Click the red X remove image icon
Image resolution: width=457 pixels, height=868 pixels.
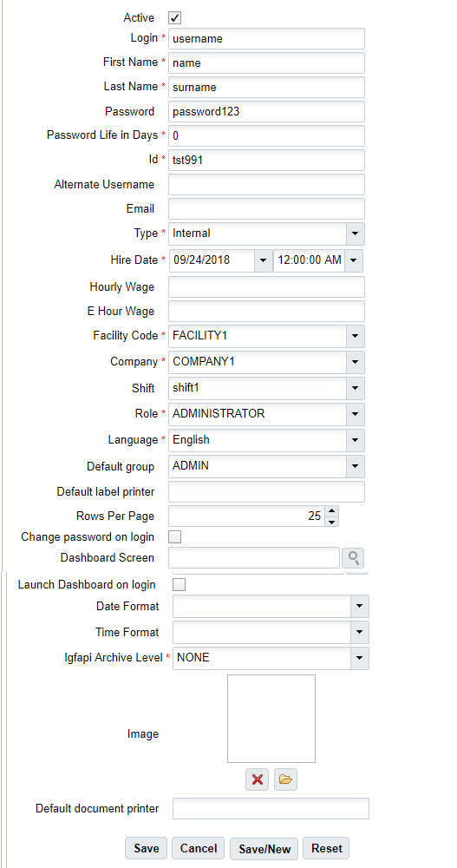[257, 779]
